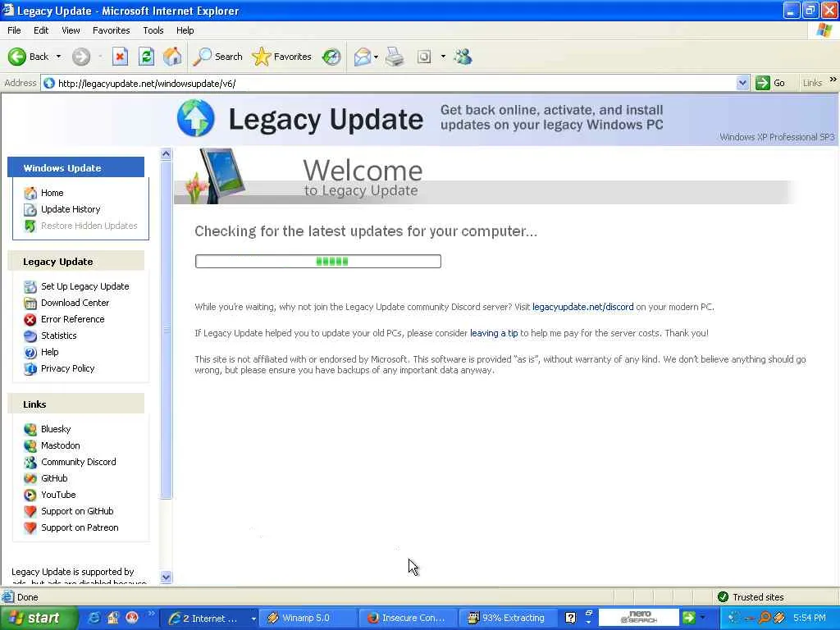Viewport: 840px width, 630px height.
Task: Click the Bluesky globe icon
Action: (x=30, y=429)
